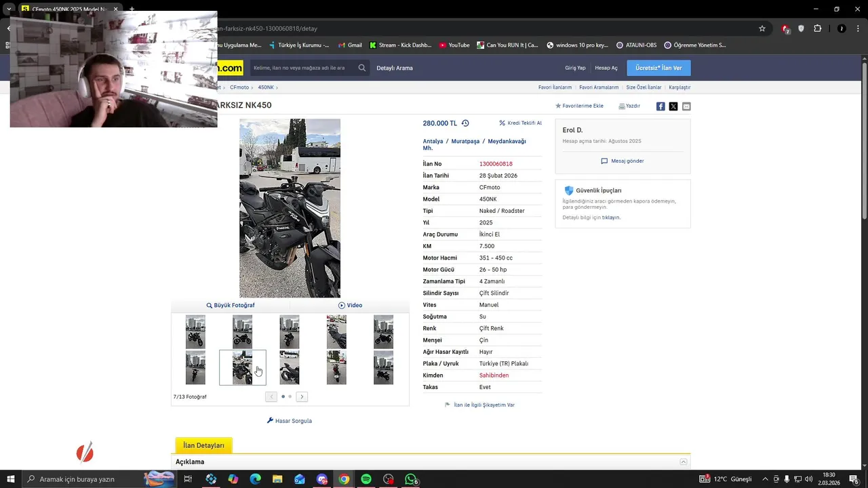Open Favori İlanlarım link
This screenshot has width=868, height=488.
555,87
